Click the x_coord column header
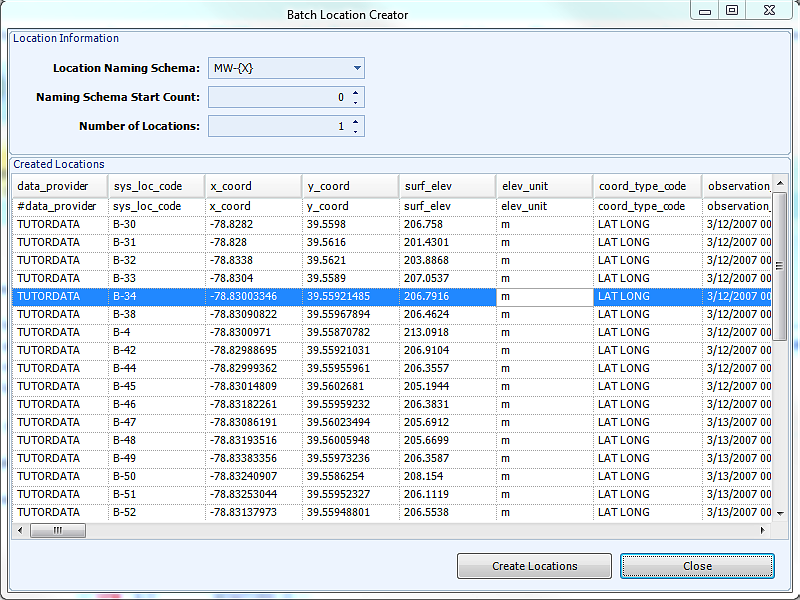Image resolution: width=800 pixels, height=600 pixels. tap(253, 186)
